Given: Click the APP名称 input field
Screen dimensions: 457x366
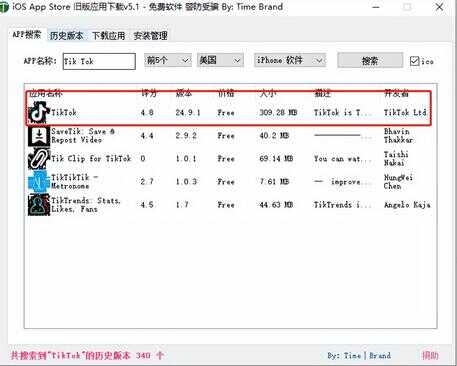Looking at the screenshot, I should (x=99, y=61).
